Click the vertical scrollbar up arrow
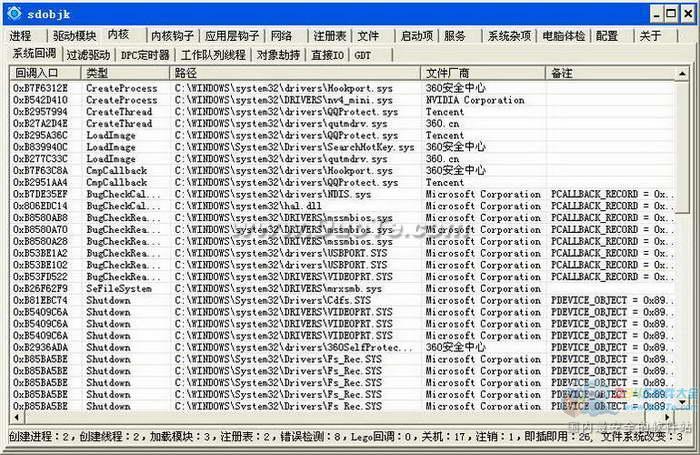The height and width of the screenshot is (455, 700). click(x=683, y=74)
